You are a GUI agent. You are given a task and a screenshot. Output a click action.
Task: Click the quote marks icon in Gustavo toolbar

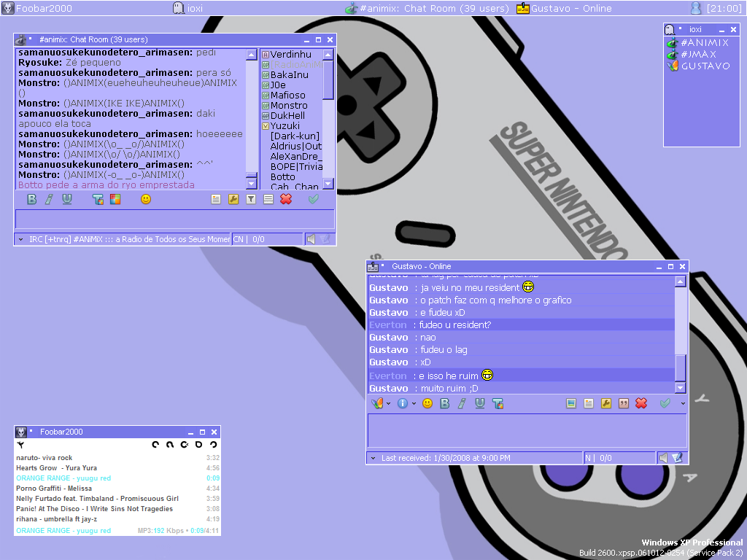click(x=624, y=403)
